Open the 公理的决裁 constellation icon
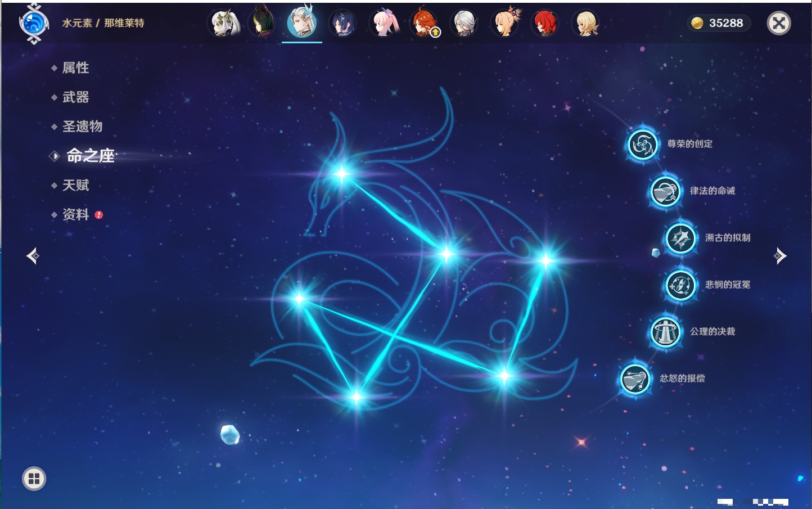This screenshot has width=812, height=509. pyautogui.click(x=665, y=332)
